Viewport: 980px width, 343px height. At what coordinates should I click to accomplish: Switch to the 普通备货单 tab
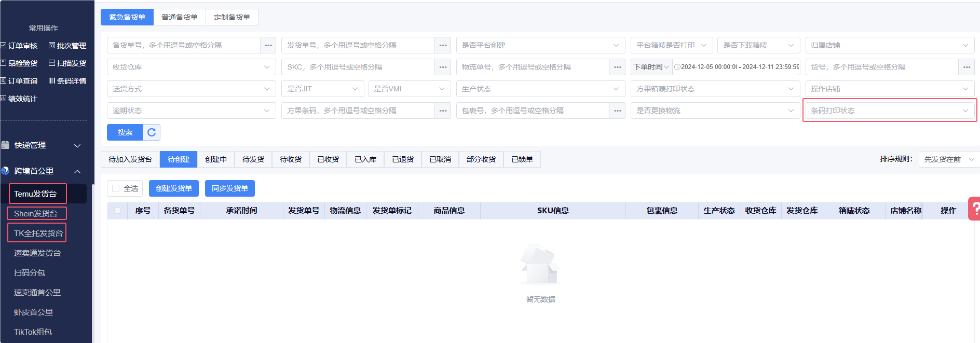(180, 17)
